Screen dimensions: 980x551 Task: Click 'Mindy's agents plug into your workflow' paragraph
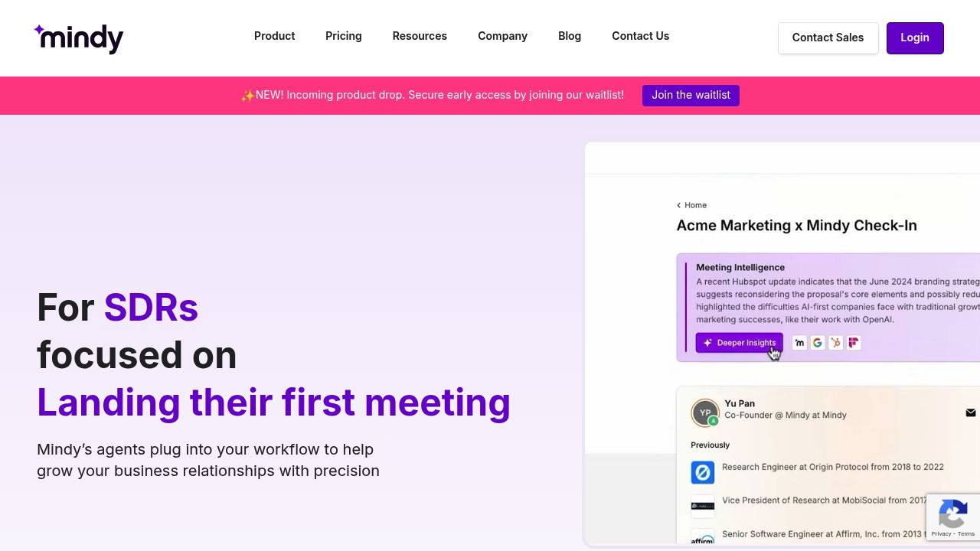(x=208, y=460)
